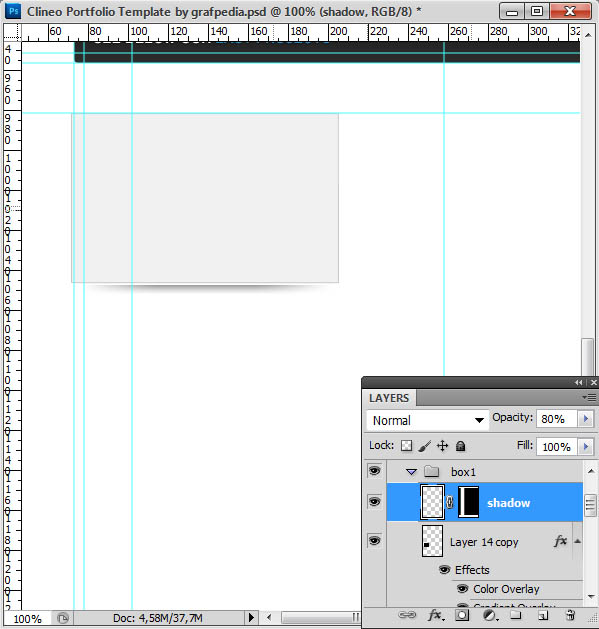
Task: Lock position using the move-arrows icon
Action: pyautogui.click(x=443, y=446)
